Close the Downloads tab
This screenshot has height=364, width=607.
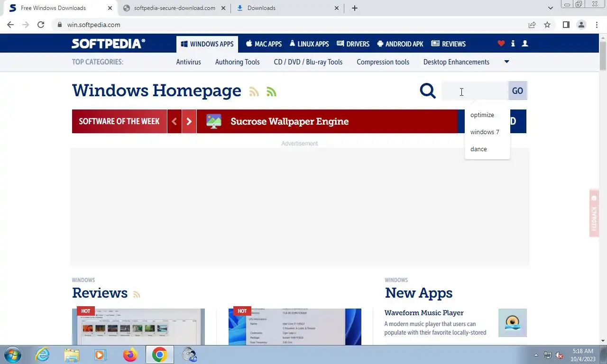(x=337, y=8)
